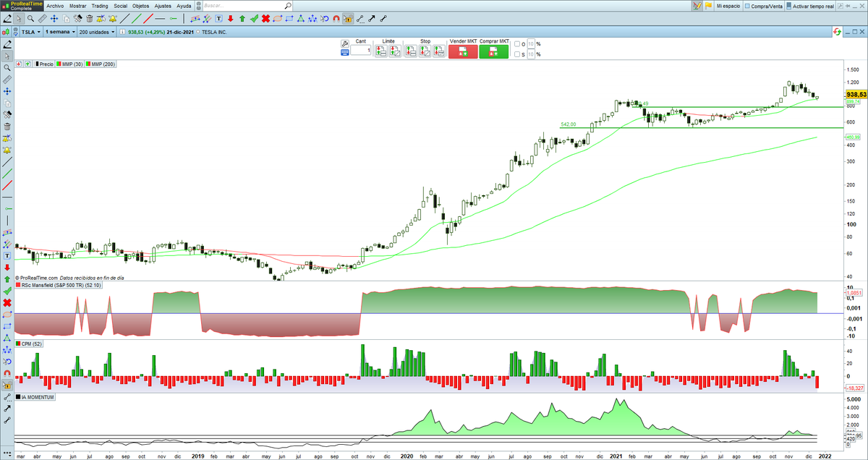Insert a red X mark from top toolbar
Image resolution: width=868 pixels, height=460 pixels.
pyautogui.click(x=265, y=18)
